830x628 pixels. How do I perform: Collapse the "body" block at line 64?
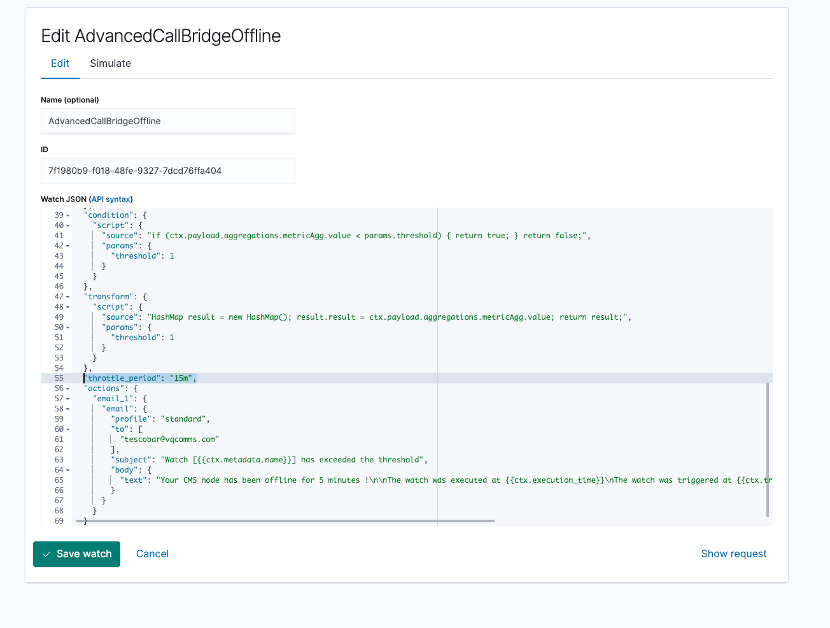coord(68,470)
